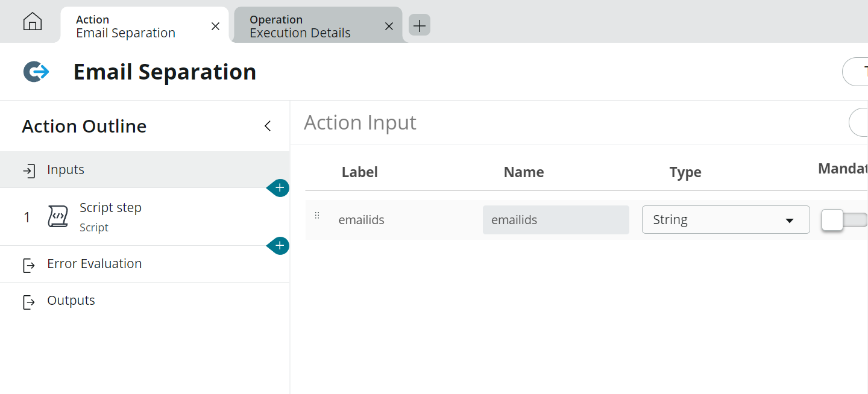Add a step below Inputs
The width and height of the screenshot is (868, 394).
pyautogui.click(x=279, y=189)
